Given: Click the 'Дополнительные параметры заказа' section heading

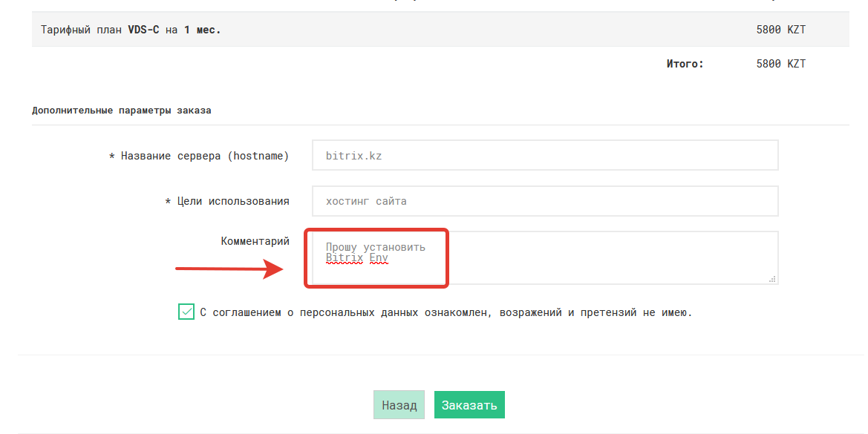Looking at the screenshot, I should point(120,109).
